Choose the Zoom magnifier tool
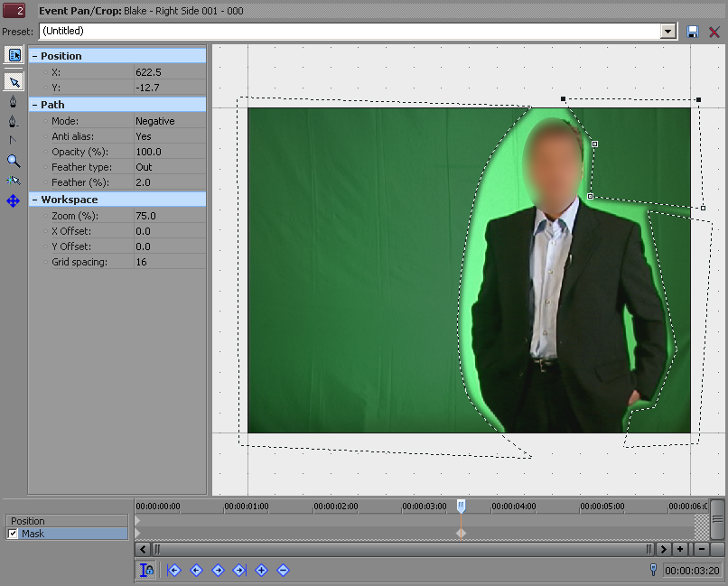 [14, 161]
